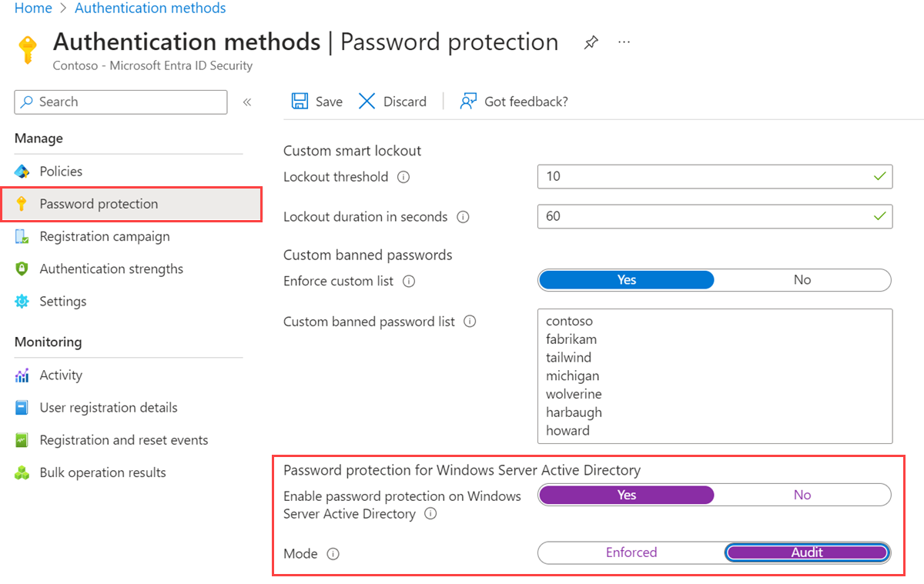Click the Settings gear icon
Viewport: 924px width, 584px height.
(24, 301)
